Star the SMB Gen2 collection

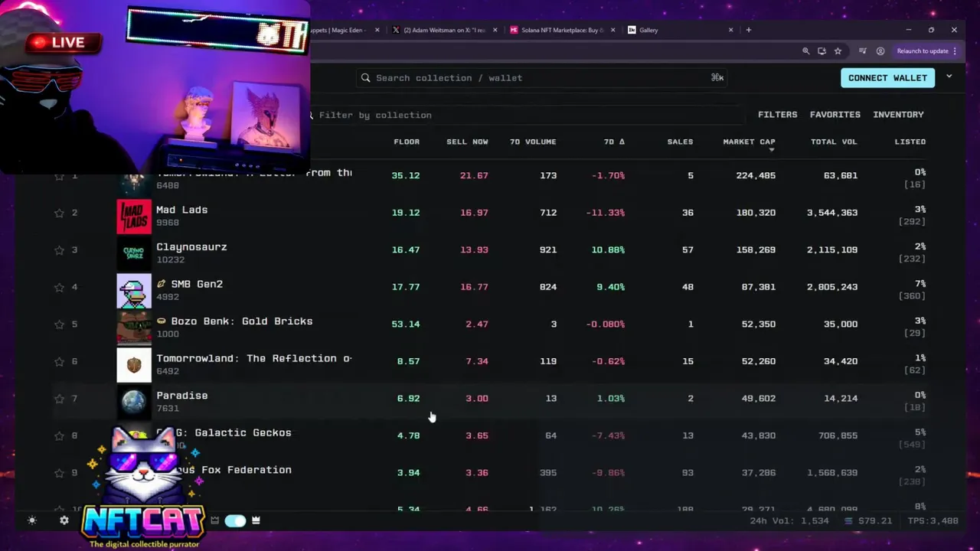pyautogui.click(x=59, y=287)
